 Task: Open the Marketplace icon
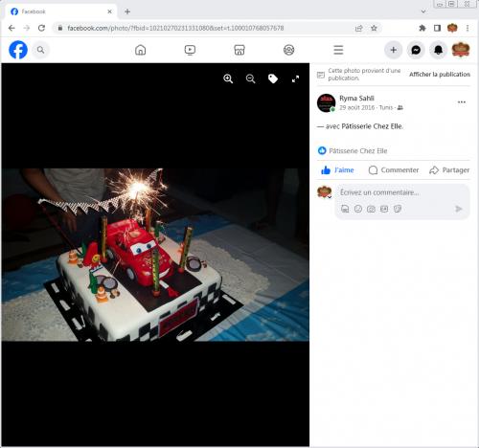(x=239, y=50)
